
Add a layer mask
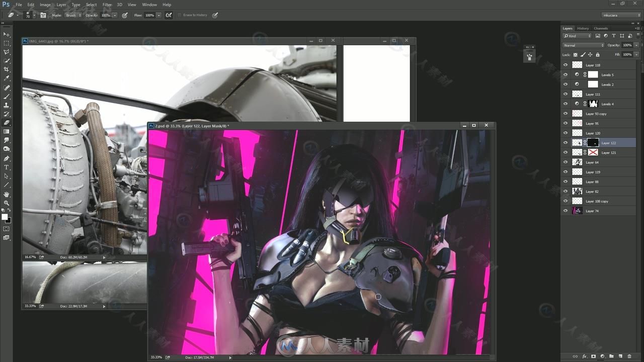tap(593, 356)
